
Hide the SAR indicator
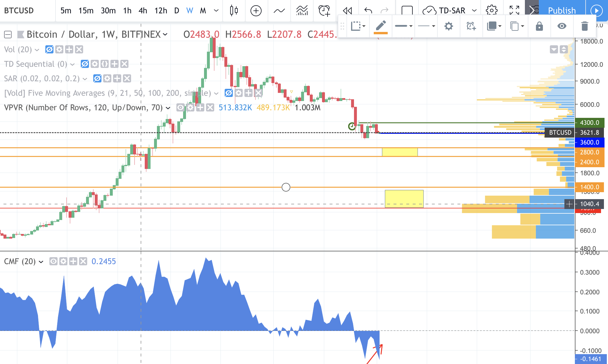pos(97,78)
